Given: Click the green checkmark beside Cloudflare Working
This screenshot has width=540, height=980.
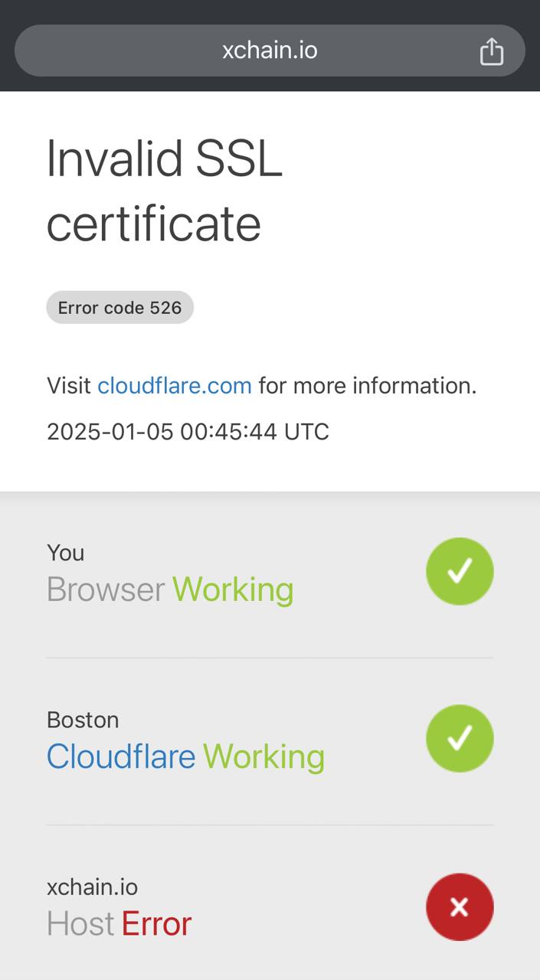Looking at the screenshot, I should (x=460, y=738).
